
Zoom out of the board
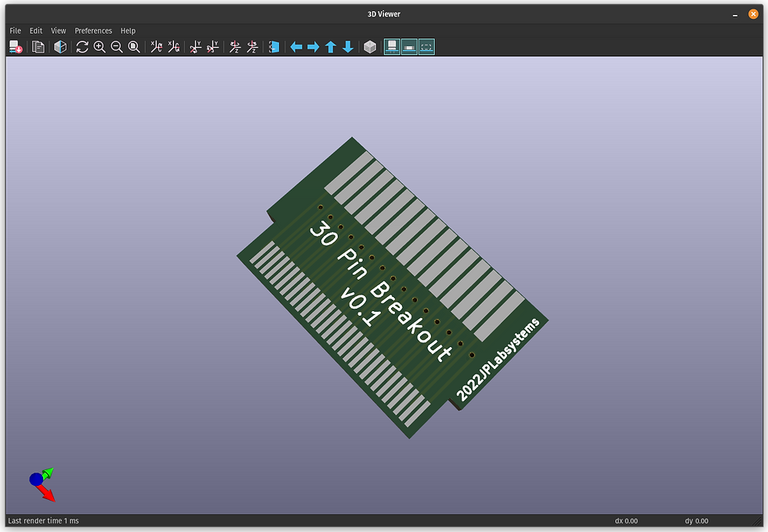tap(117, 47)
